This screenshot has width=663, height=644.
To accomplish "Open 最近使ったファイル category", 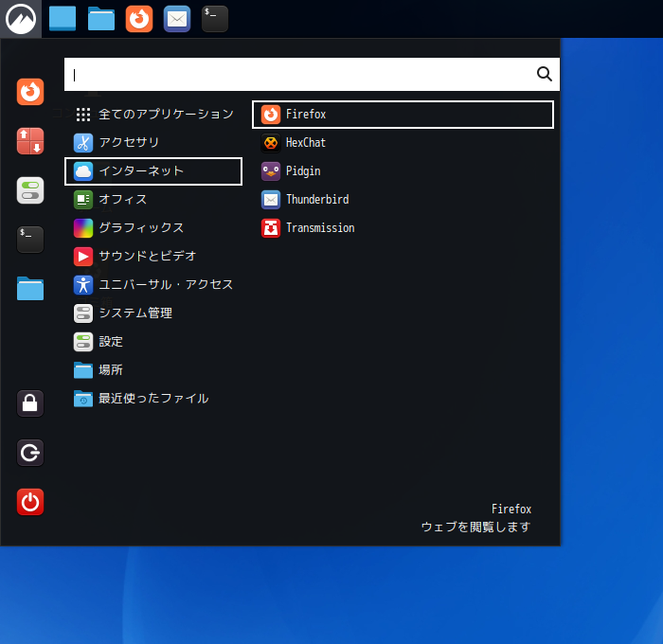I will tap(153, 399).
